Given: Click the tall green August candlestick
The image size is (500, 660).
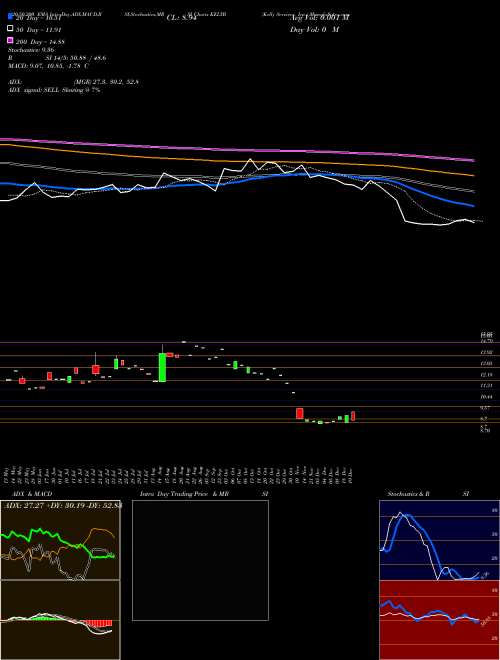Looking at the screenshot, I should pyautogui.click(x=162, y=367).
